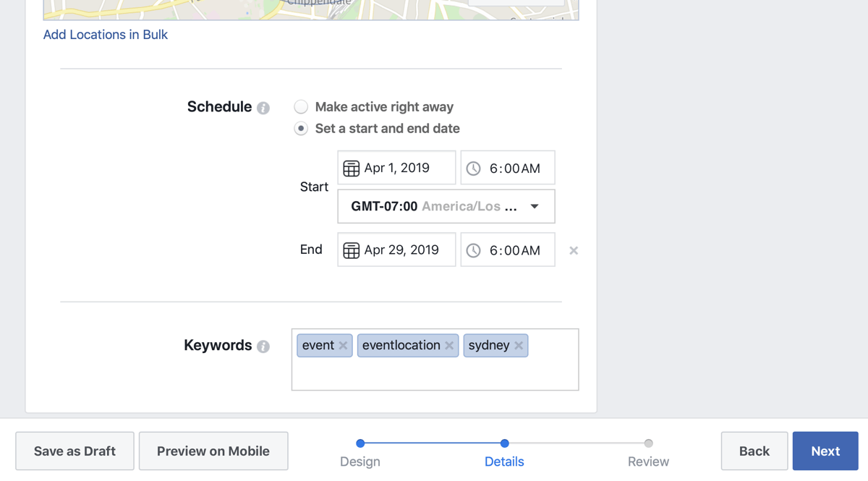Clear the End date row with the ×
Viewport: 868px width, 481px height.
coord(573,250)
